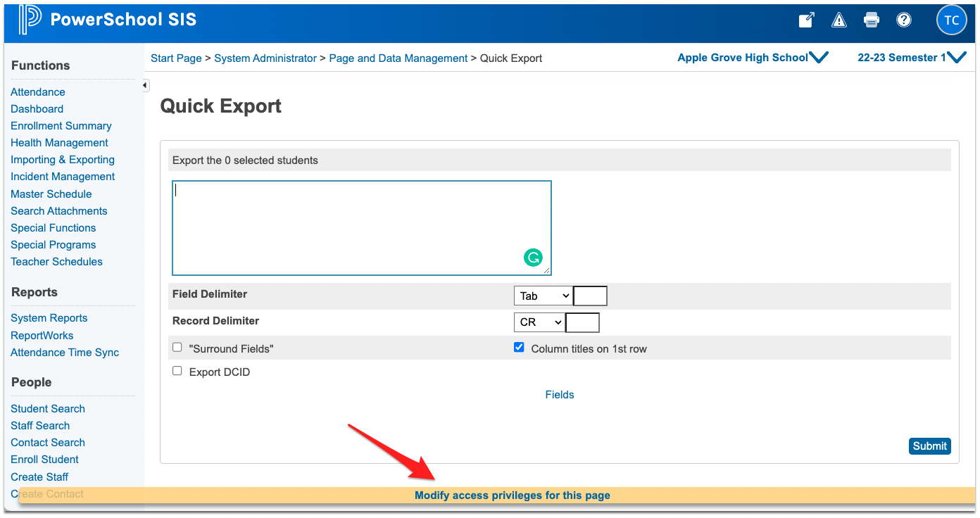Select Student Search under People
This screenshot has height=518, width=980.
[x=48, y=409]
